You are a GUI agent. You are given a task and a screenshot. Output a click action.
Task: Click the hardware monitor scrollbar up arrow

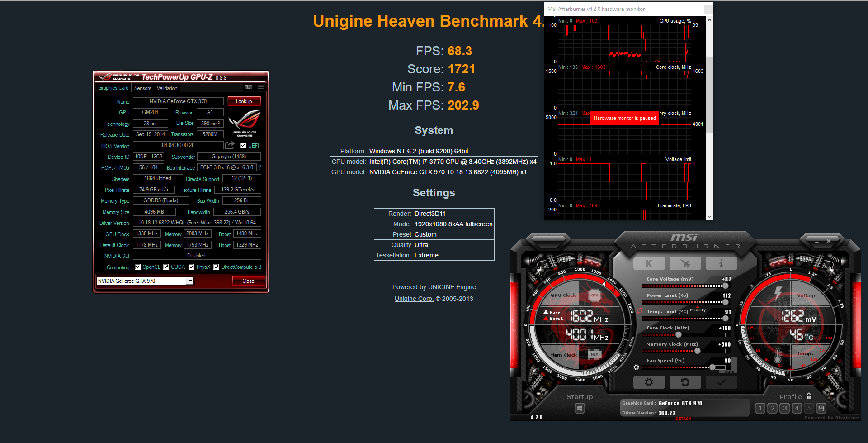pyautogui.click(x=709, y=20)
